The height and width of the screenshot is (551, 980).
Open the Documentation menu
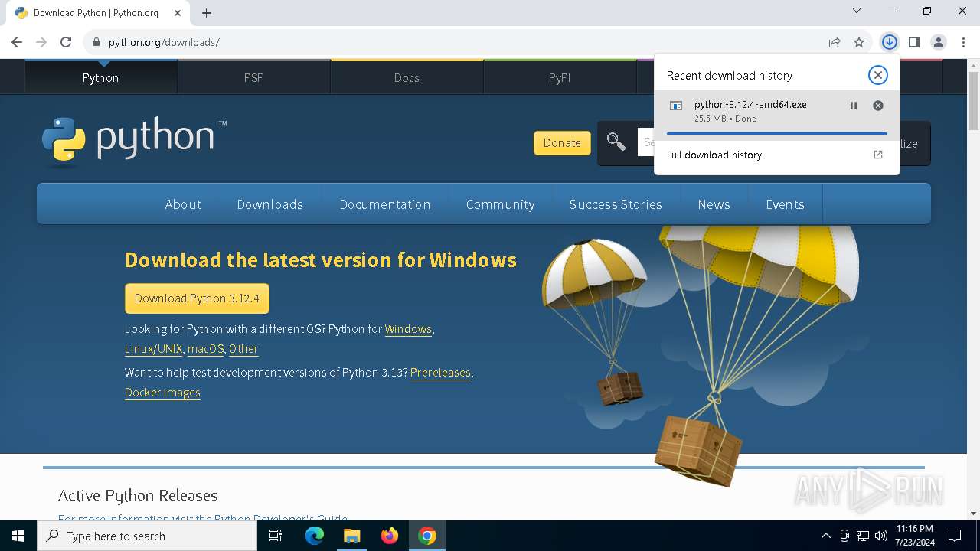click(384, 204)
